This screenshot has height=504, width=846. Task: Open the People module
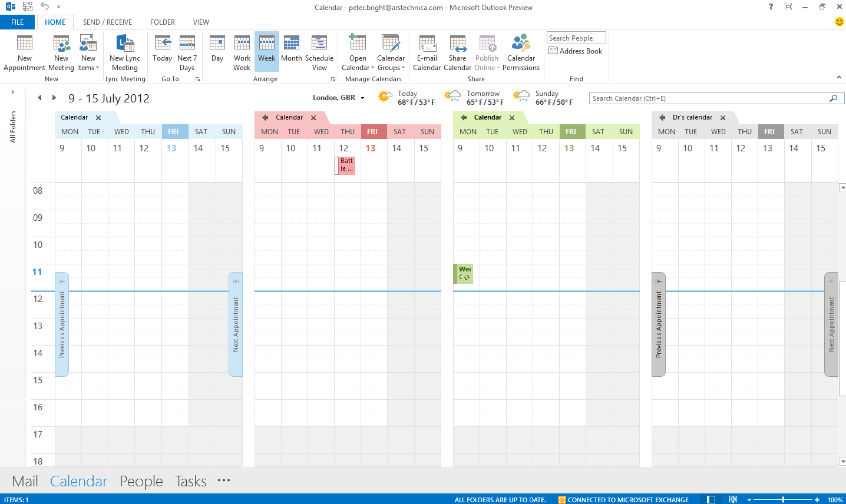click(x=141, y=481)
